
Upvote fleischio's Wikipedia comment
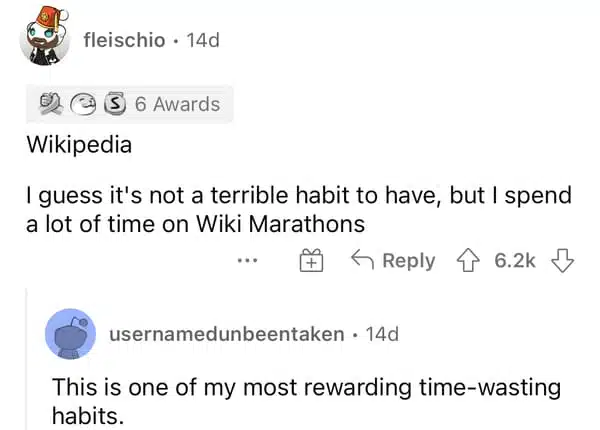click(x=468, y=261)
